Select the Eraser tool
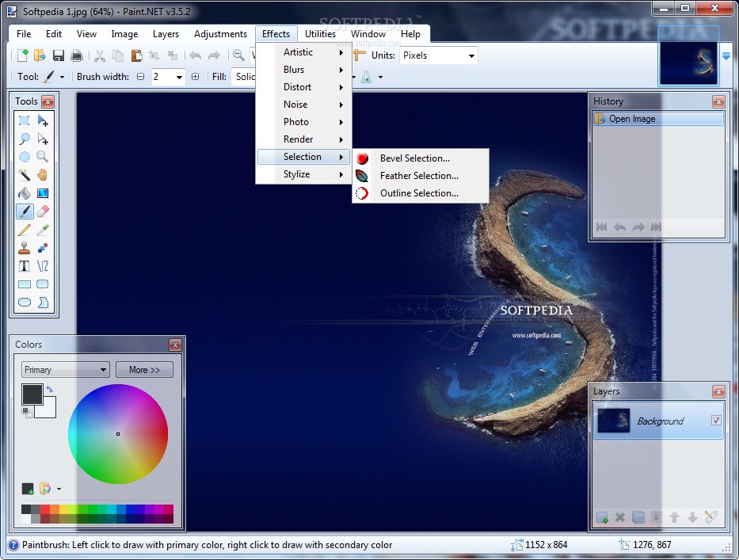Viewport: 739px width, 560px height. 43,211
